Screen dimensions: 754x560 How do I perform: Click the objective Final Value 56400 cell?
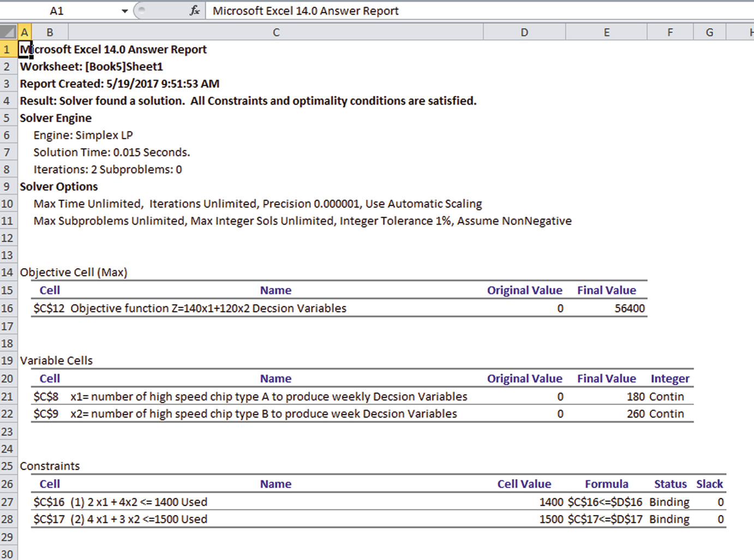[x=607, y=308]
